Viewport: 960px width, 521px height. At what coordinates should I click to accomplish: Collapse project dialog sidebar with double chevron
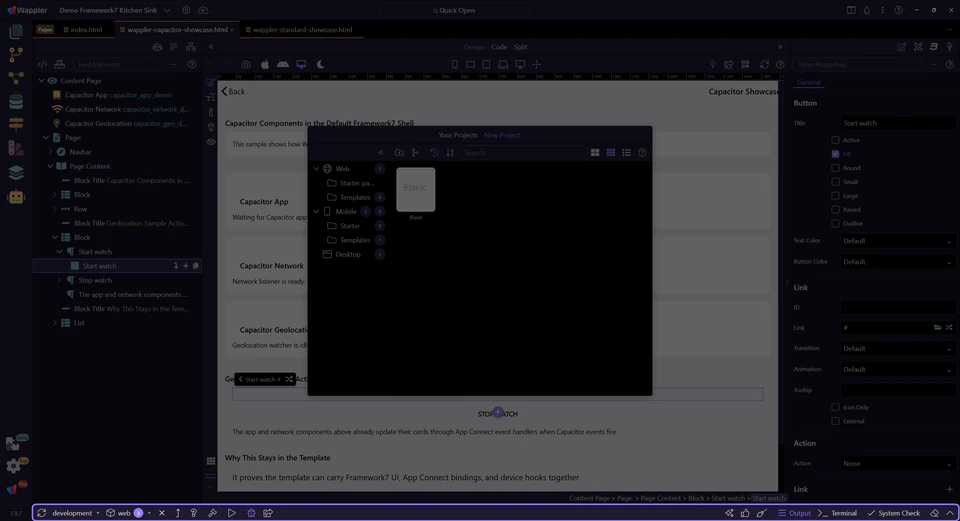[x=380, y=152]
